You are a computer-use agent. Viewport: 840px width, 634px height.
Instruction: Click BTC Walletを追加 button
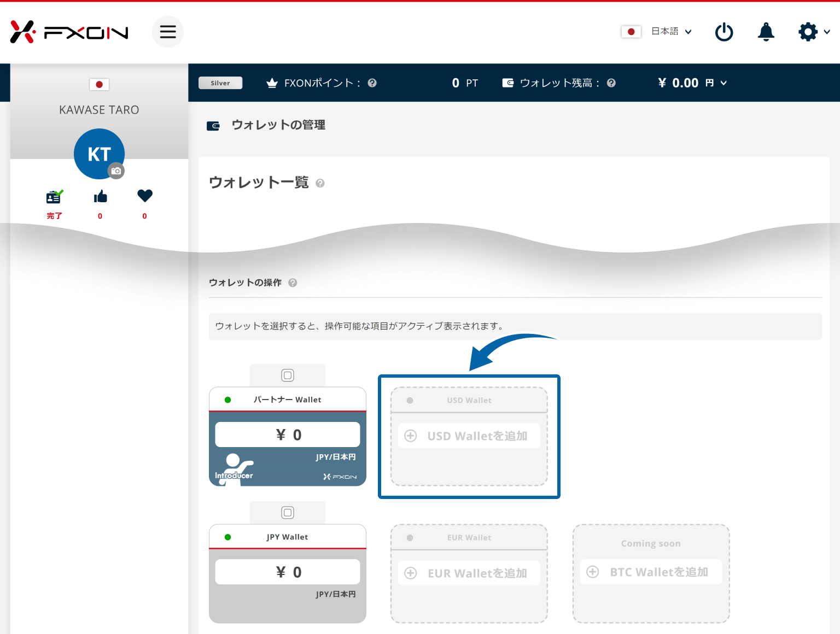[651, 572]
